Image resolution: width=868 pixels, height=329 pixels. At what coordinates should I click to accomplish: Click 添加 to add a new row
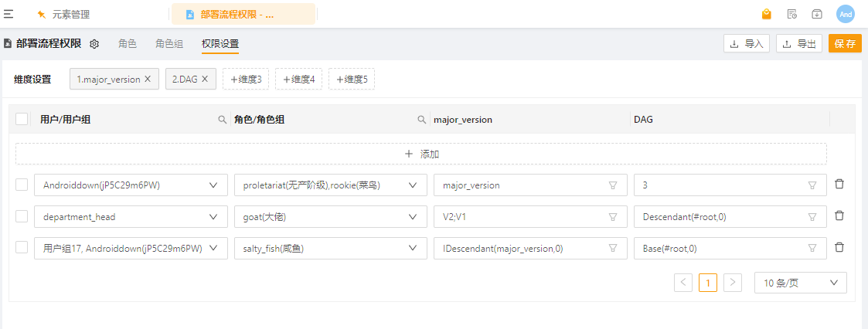[421, 154]
